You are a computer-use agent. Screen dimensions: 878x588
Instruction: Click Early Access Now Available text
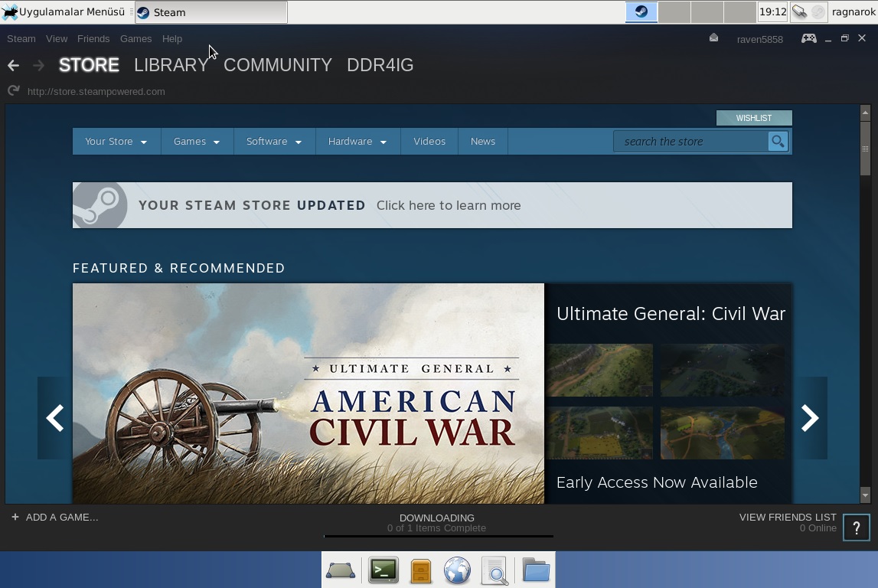[x=657, y=482]
